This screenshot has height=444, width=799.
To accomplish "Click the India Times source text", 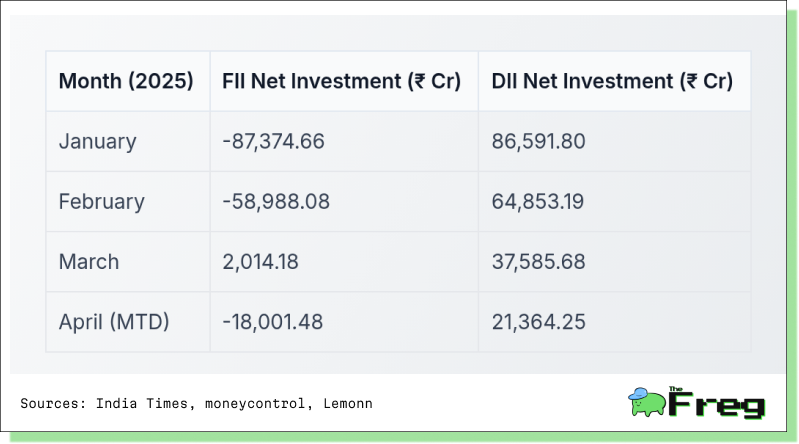I will coord(142,403).
